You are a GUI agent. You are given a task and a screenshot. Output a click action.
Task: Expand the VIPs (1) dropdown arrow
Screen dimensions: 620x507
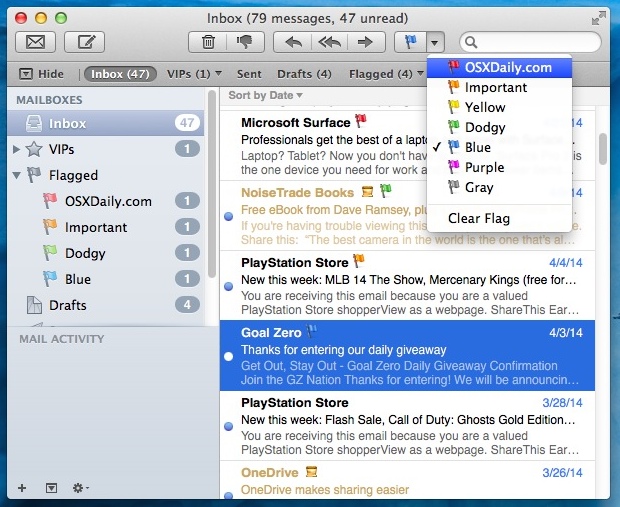[218, 73]
